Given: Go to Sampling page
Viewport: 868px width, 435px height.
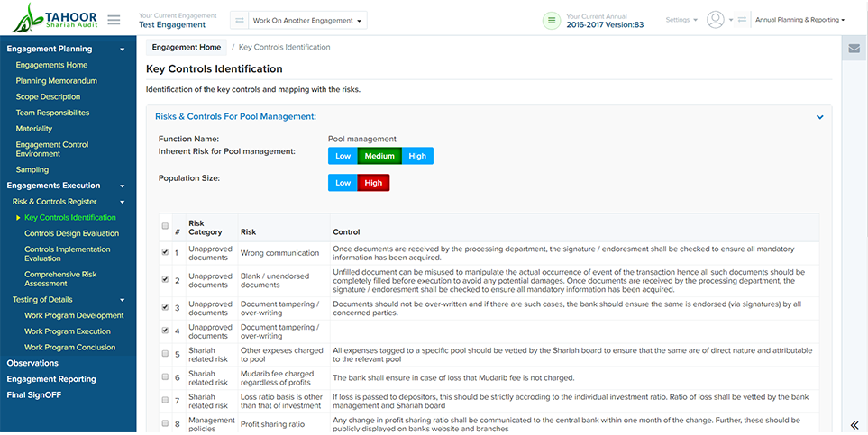Looking at the screenshot, I should (x=32, y=170).
